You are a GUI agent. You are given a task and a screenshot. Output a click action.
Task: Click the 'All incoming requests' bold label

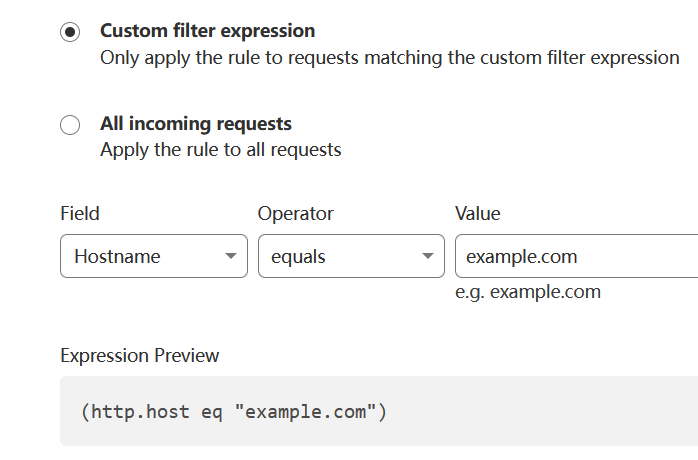196,123
